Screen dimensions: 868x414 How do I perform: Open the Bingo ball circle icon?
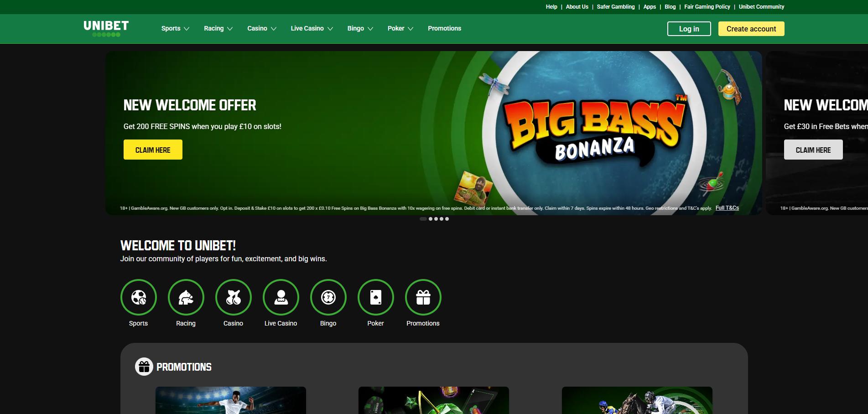[x=328, y=297]
